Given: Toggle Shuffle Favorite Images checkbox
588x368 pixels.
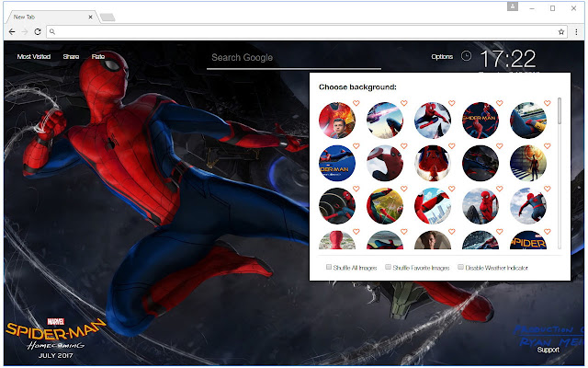Looking at the screenshot, I should coord(388,267).
